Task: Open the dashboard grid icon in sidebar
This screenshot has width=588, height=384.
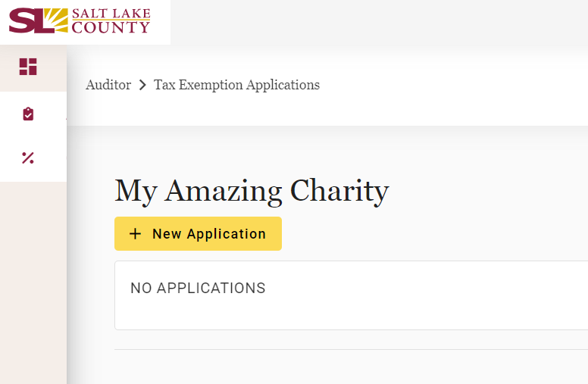Action: pyautogui.click(x=28, y=67)
